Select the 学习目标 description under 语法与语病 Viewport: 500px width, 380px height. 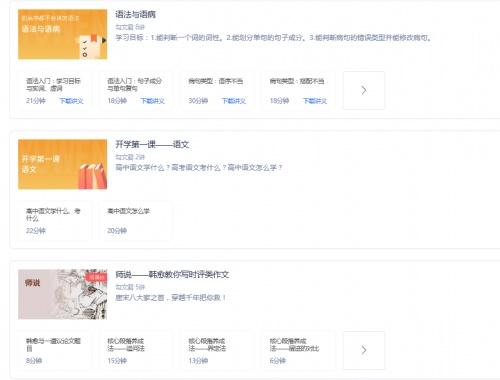point(273,38)
